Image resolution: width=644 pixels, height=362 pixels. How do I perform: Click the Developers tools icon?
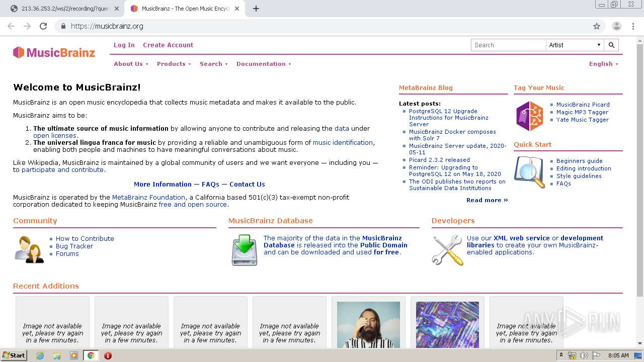[447, 250]
